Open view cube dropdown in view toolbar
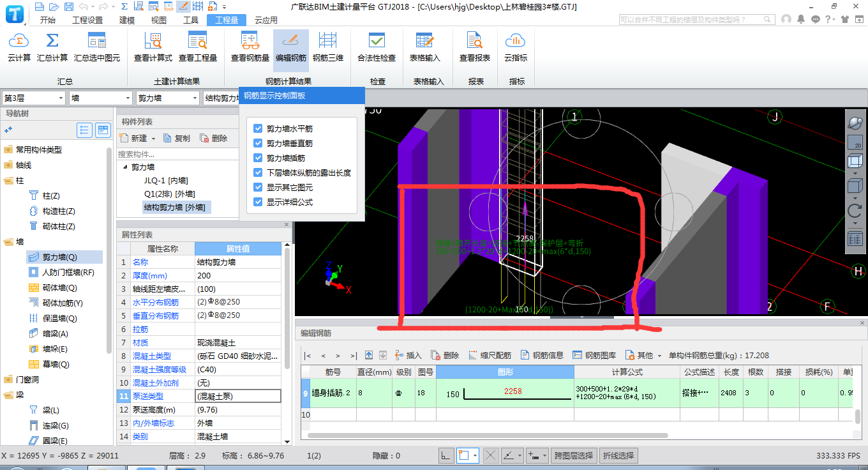868x470 pixels. [x=855, y=173]
